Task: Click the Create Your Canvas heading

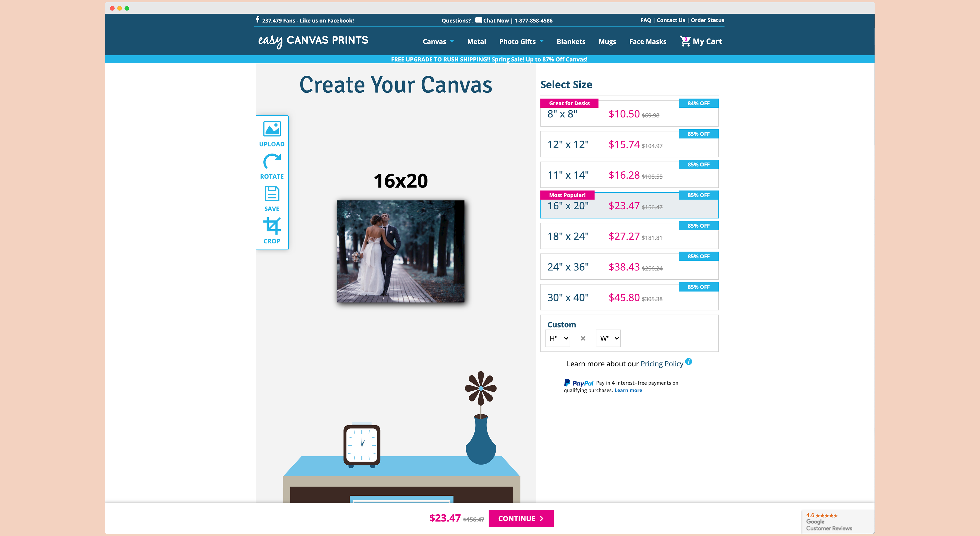Action: (396, 85)
